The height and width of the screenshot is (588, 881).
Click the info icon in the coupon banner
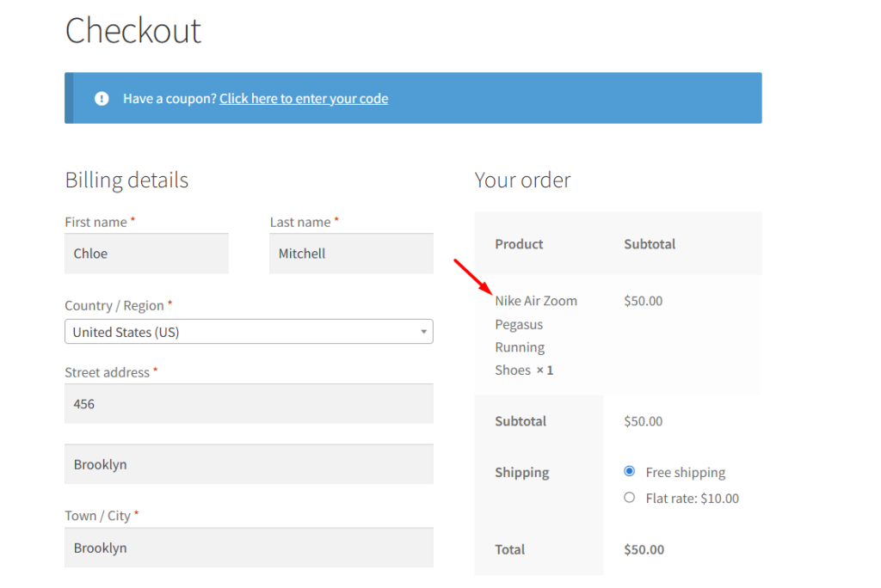pos(101,98)
